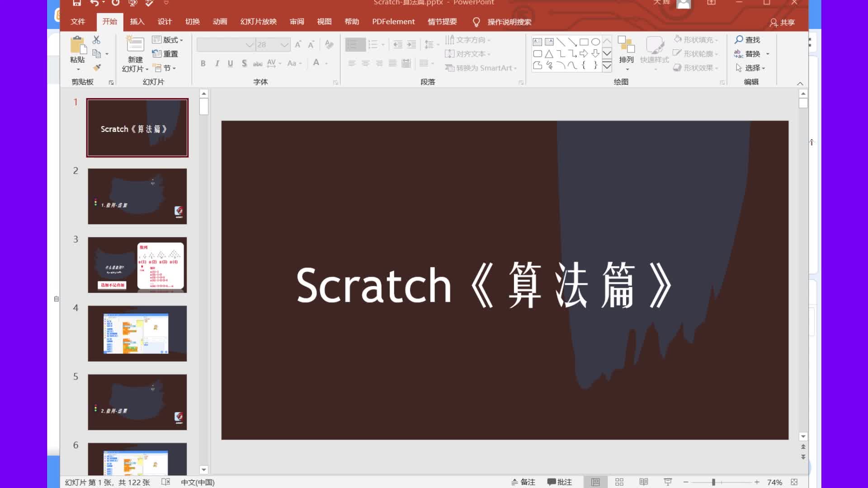Toggle Underline formatting
This screenshot has height=488, width=868.
231,63
